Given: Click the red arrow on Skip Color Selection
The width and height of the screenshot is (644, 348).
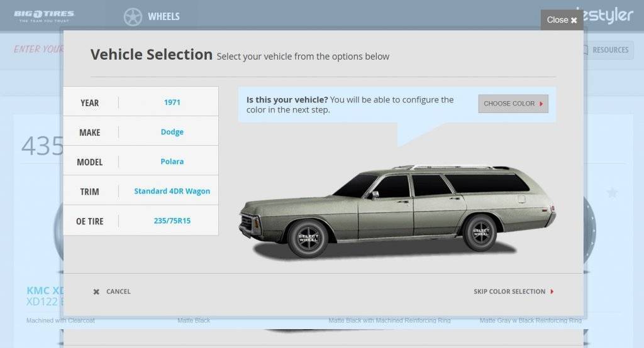Looking at the screenshot, I should click(x=552, y=291).
